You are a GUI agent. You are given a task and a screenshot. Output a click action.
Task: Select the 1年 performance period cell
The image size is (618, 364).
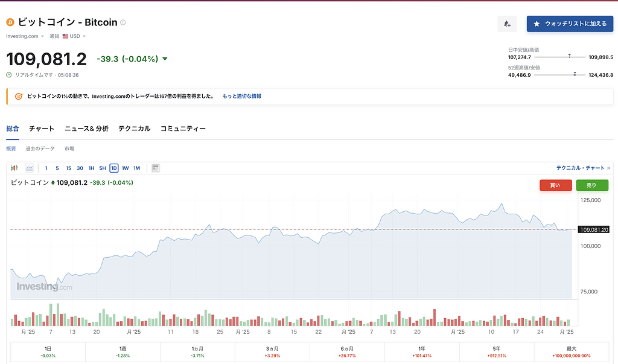coord(422,351)
